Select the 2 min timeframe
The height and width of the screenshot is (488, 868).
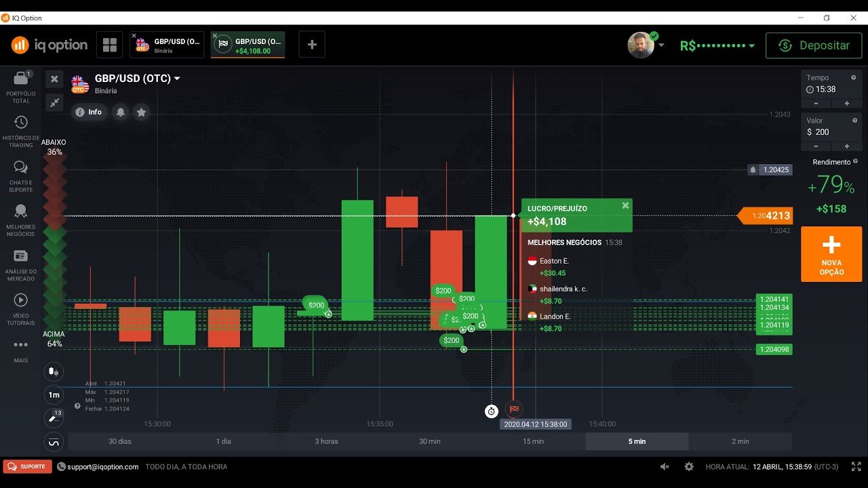741,441
